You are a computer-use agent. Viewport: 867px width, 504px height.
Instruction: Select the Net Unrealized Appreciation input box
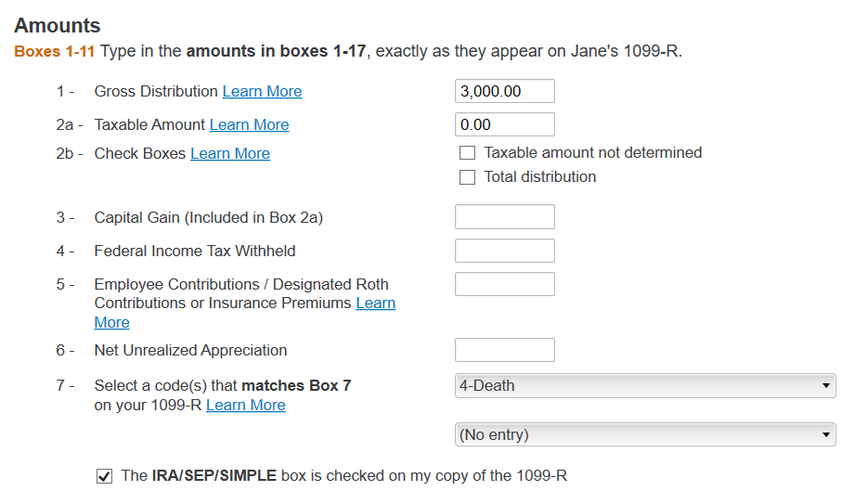click(504, 350)
